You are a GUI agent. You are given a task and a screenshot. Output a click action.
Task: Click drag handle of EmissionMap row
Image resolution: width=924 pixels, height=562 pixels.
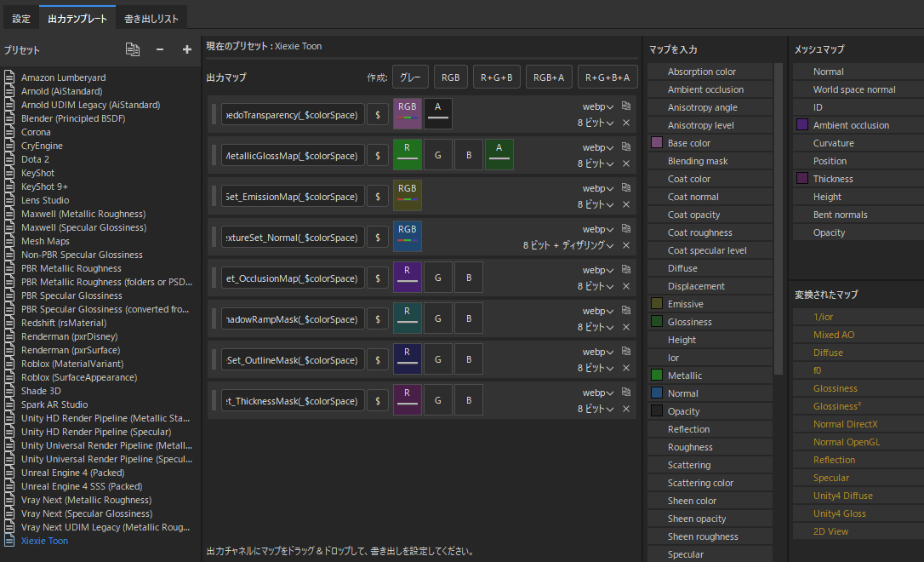(x=214, y=197)
